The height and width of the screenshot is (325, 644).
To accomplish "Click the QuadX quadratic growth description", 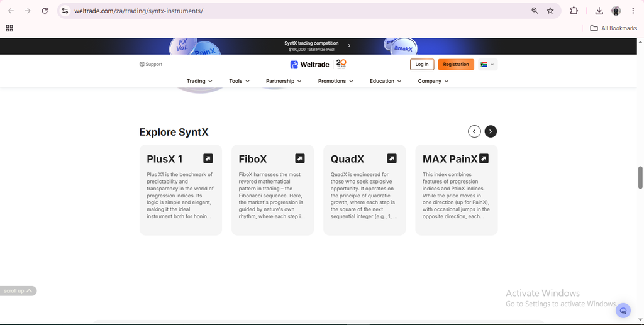I will tap(364, 196).
